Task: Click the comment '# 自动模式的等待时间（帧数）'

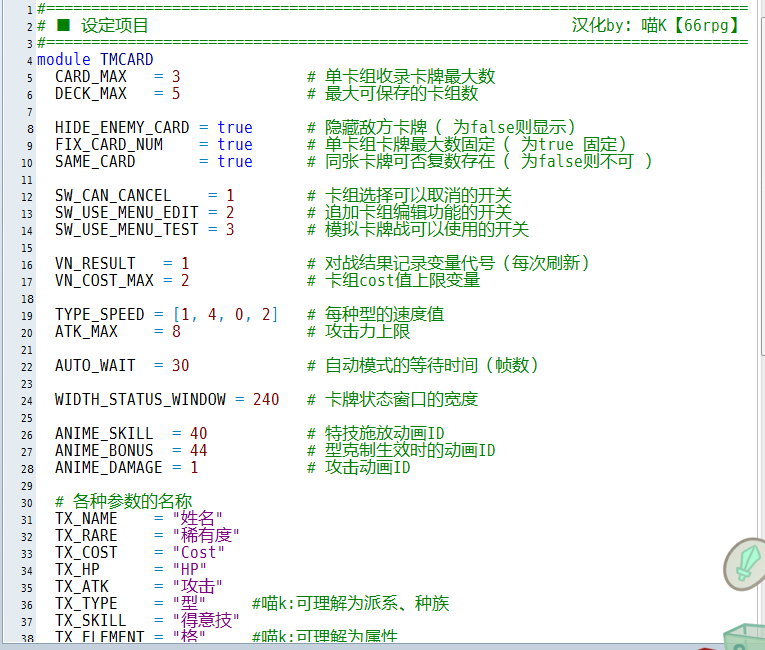Action: coord(423,366)
